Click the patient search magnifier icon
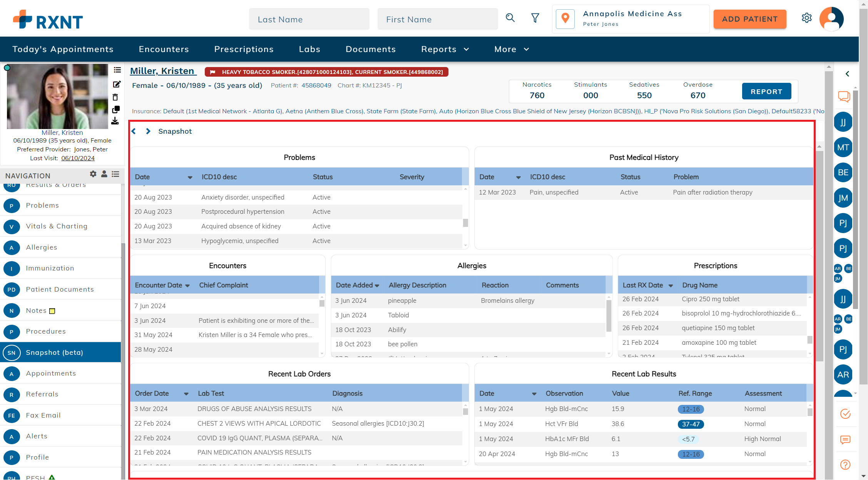The height and width of the screenshot is (480, 868). click(x=510, y=18)
